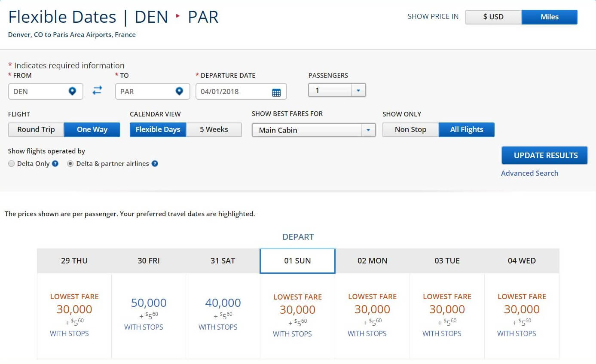The width and height of the screenshot is (596, 364).
Task: Switch price display to Miles
Action: pyautogui.click(x=549, y=17)
